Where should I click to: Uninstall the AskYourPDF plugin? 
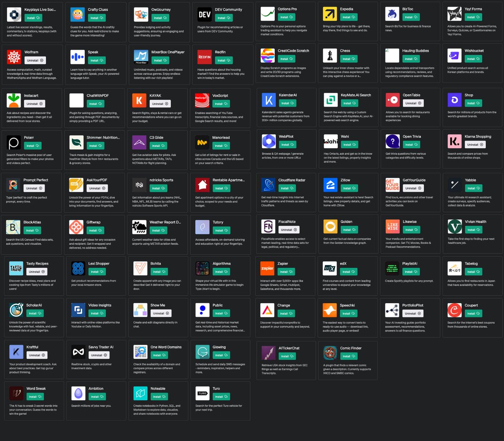(97, 188)
